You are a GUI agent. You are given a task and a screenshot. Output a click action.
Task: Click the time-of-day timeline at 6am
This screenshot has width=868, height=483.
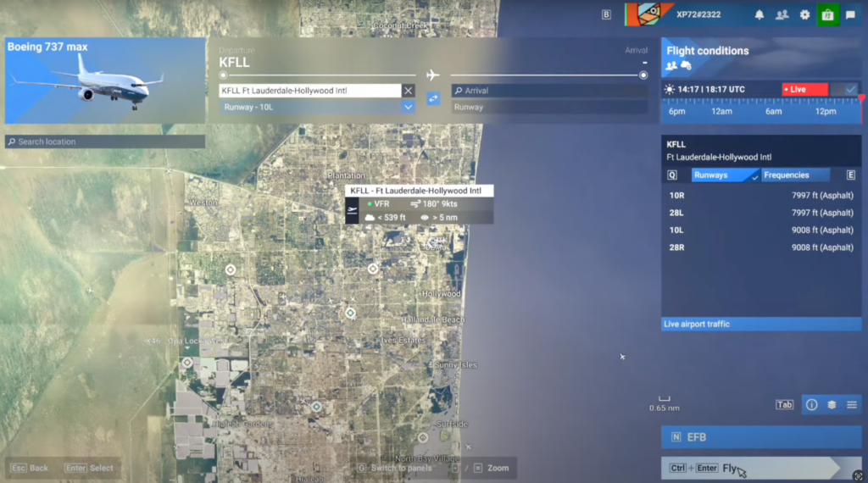[x=773, y=111]
